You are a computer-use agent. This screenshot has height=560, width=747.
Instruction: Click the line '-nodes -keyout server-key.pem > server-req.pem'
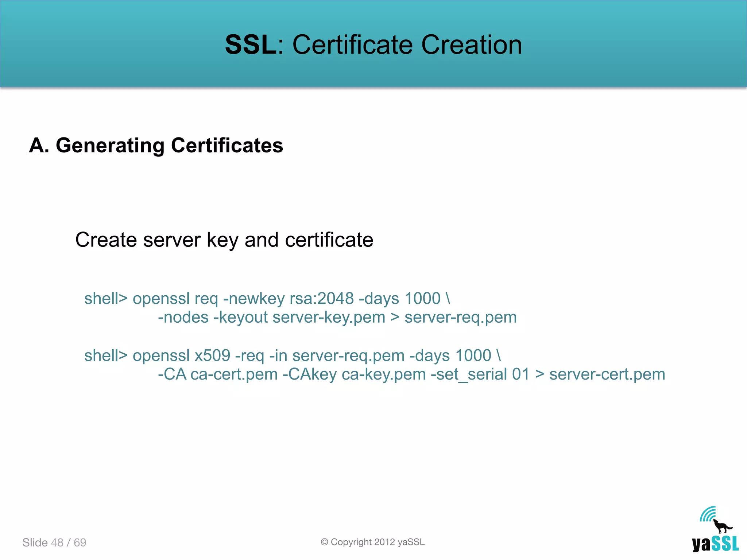[337, 317]
